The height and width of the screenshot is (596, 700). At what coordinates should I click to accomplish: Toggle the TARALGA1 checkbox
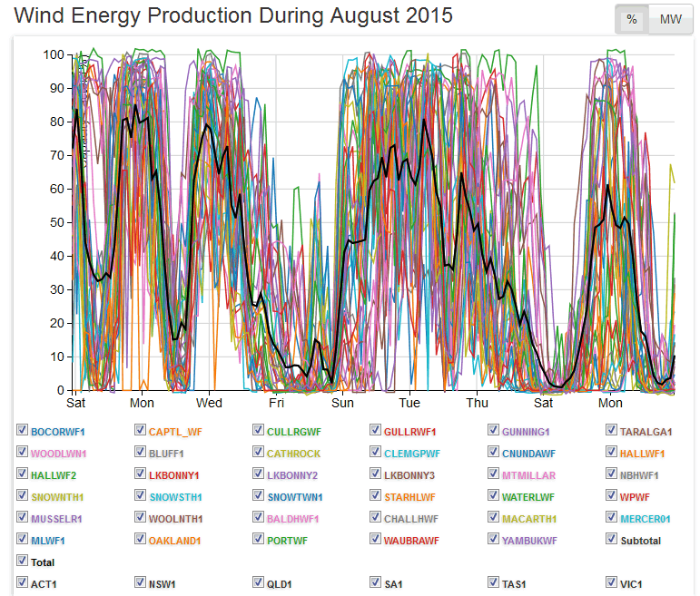coord(611,430)
